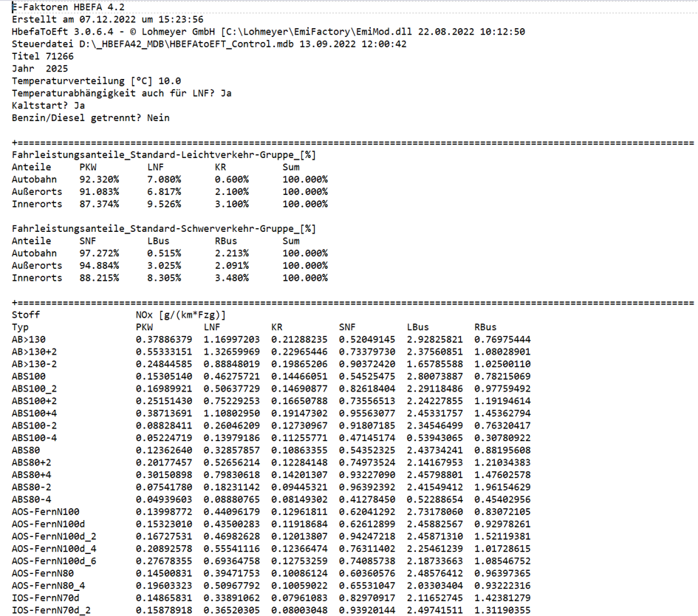Click heading 'Fahrleistungsanteile_Standard-Schwerverkehr-Gruppe_[%]'
Screen dimensions: 698x616
pos(164,229)
